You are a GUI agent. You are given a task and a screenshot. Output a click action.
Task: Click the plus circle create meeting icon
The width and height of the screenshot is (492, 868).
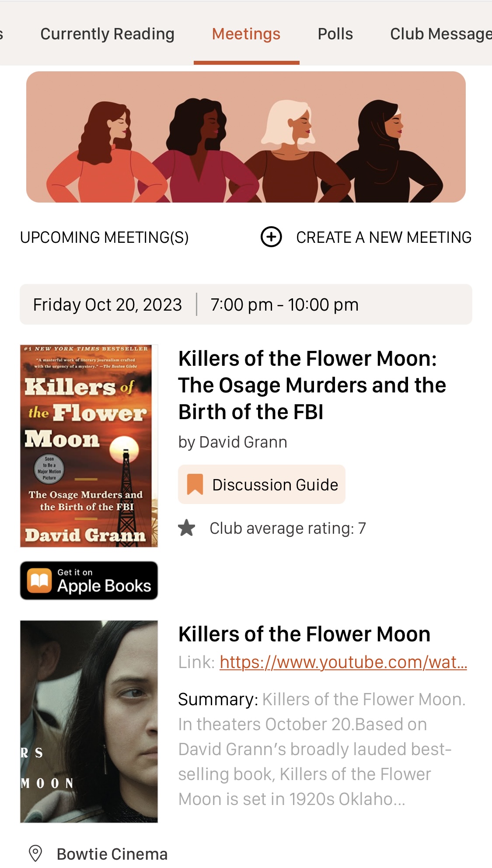pos(271,237)
